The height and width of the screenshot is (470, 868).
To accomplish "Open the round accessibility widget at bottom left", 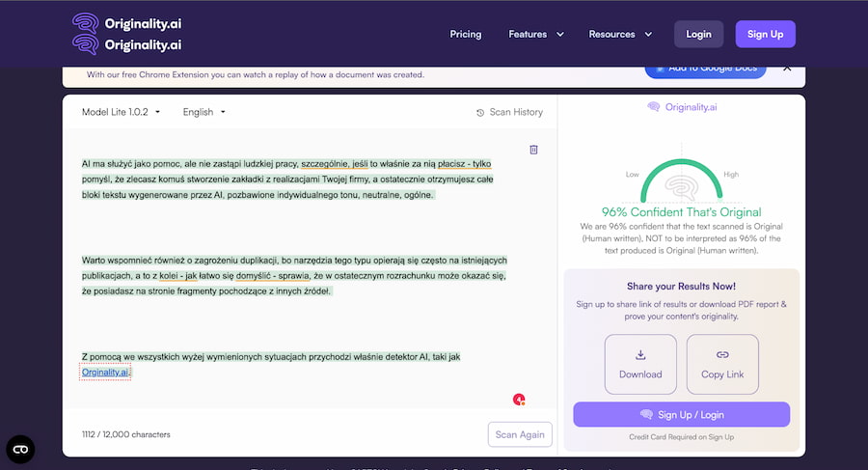I will point(20,449).
